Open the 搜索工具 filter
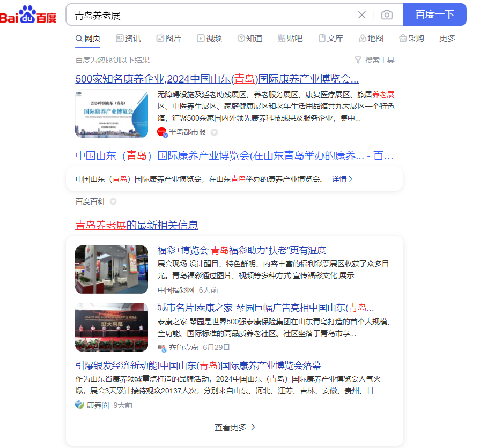This screenshot has height=448, width=480. 374,60
